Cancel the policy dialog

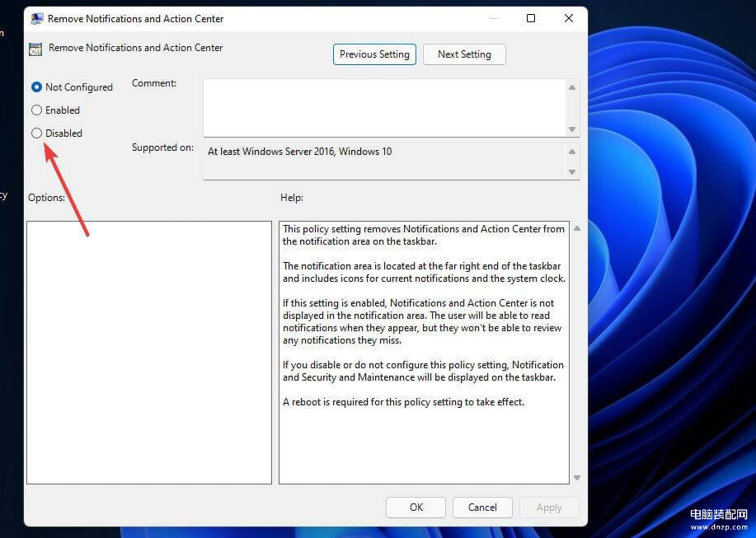coord(482,508)
